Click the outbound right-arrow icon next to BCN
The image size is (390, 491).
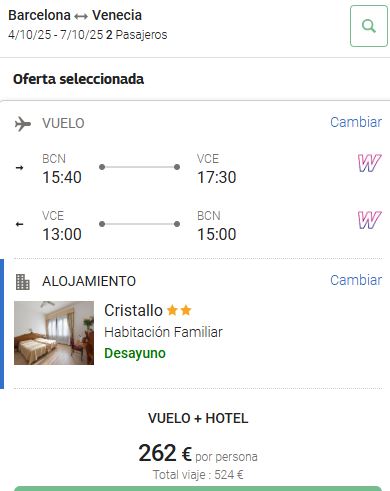tap(20, 167)
